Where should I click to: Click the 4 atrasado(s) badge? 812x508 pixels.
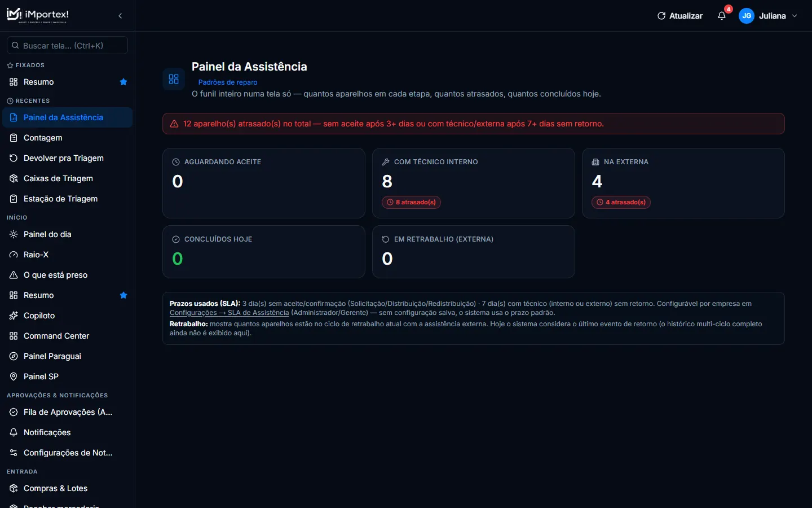621,202
